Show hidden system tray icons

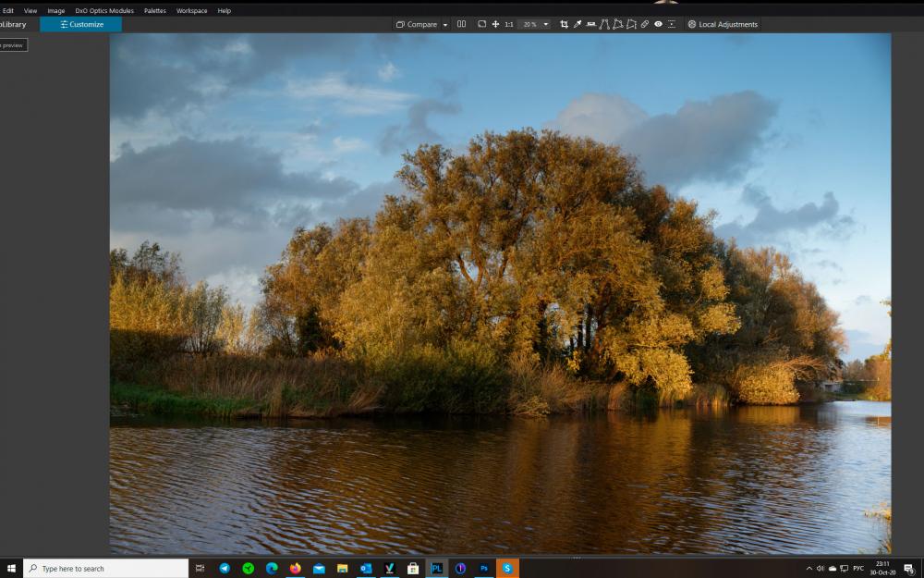pyautogui.click(x=808, y=569)
